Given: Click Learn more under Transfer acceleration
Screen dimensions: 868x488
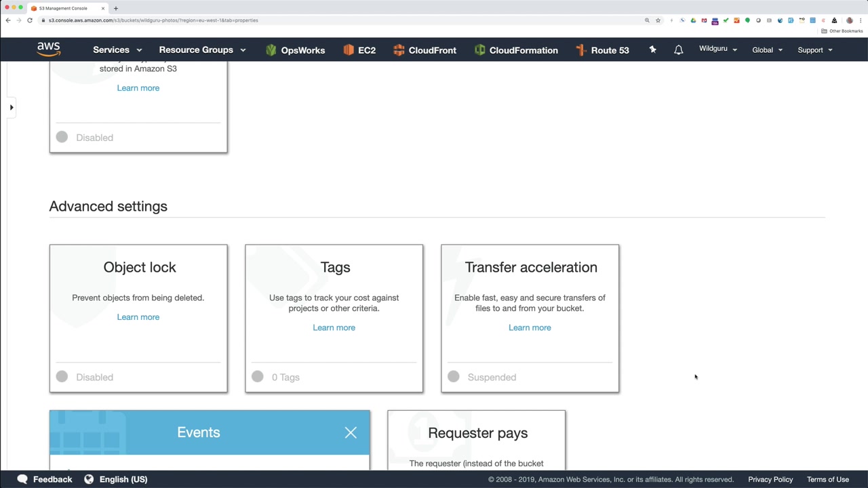Looking at the screenshot, I should [x=530, y=327].
